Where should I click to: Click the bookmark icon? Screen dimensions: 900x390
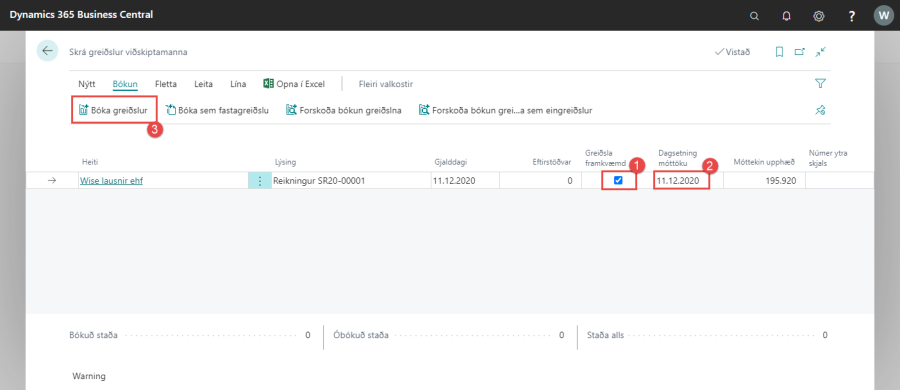click(779, 52)
